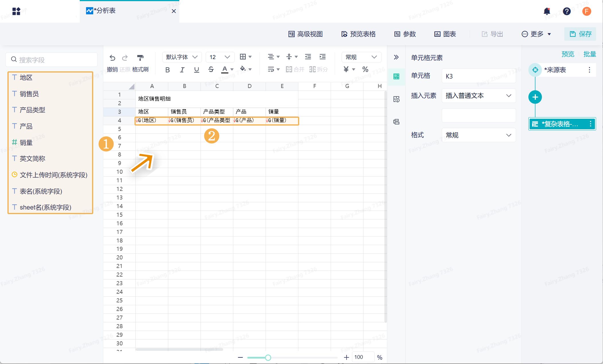Click the zoom slider handle

coord(268,357)
